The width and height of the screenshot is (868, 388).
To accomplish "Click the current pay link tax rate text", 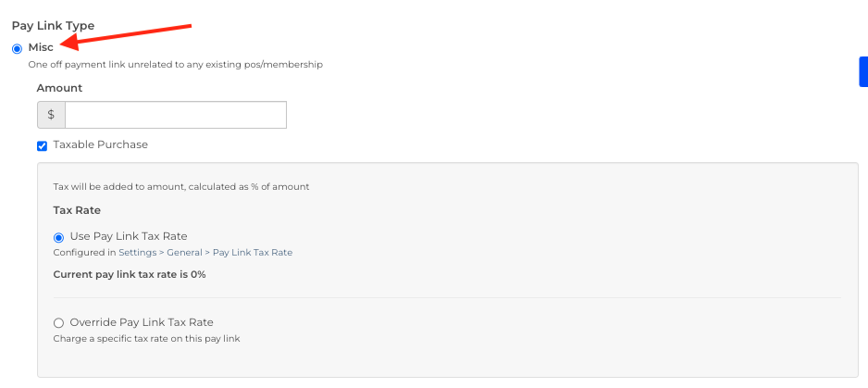I will 130,275.
